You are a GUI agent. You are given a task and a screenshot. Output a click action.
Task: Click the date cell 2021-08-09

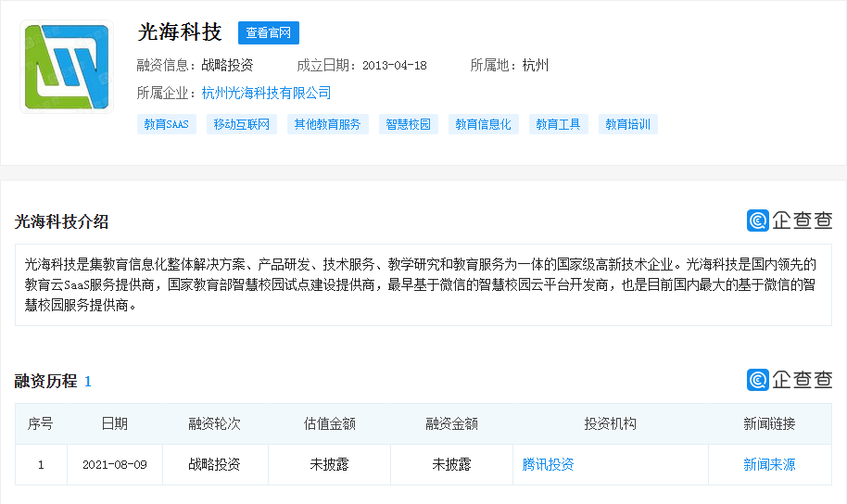click(x=115, y=464)
